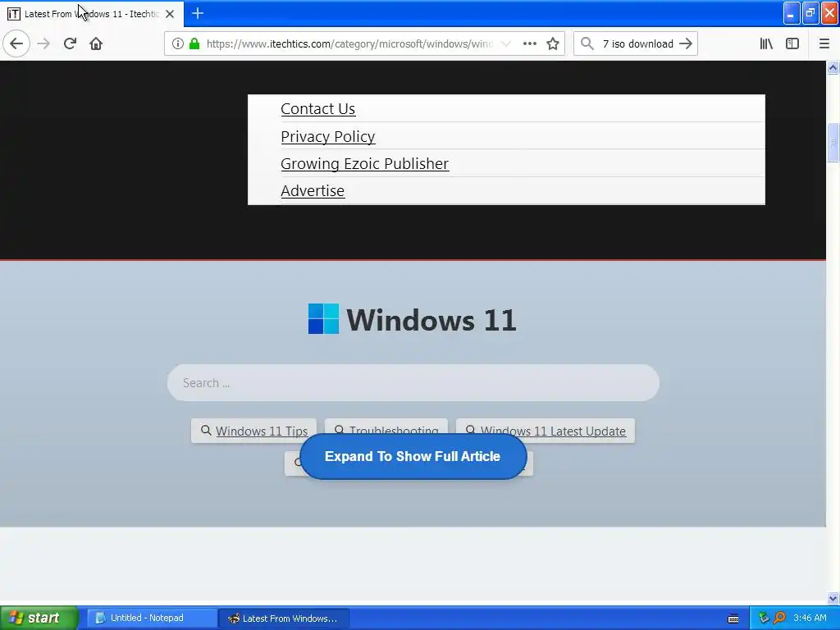This screenshot has width=840, height=630.
Task: Open the Contact Us link
Action: (x=317, y=109)
